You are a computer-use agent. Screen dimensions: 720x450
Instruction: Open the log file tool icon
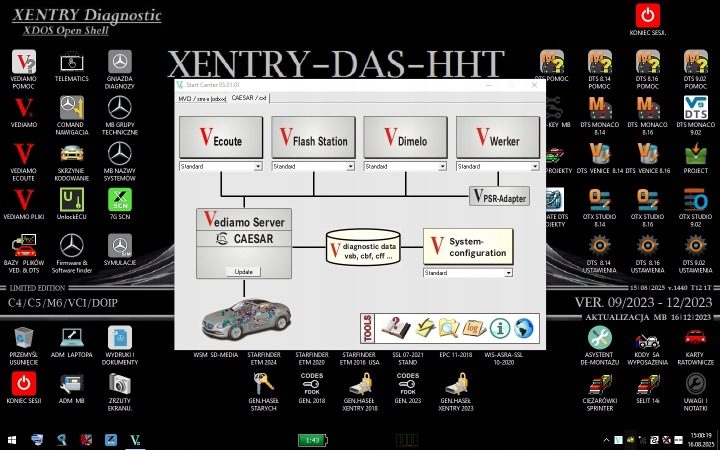pos(474,328)
